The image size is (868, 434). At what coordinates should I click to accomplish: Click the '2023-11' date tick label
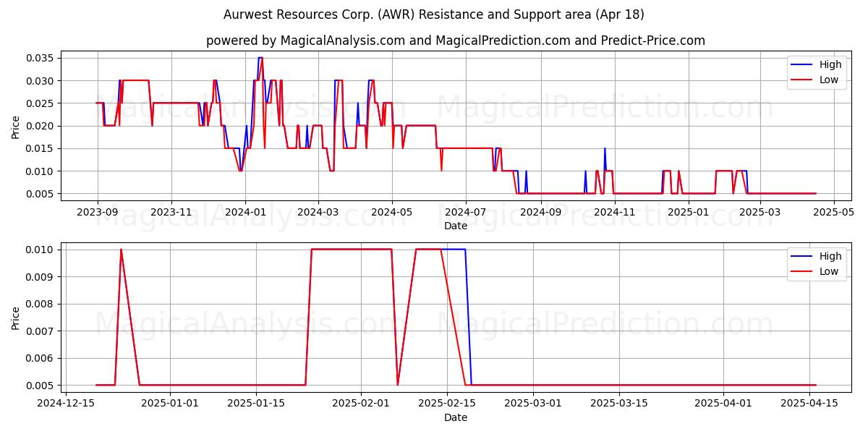click(171, 212)
